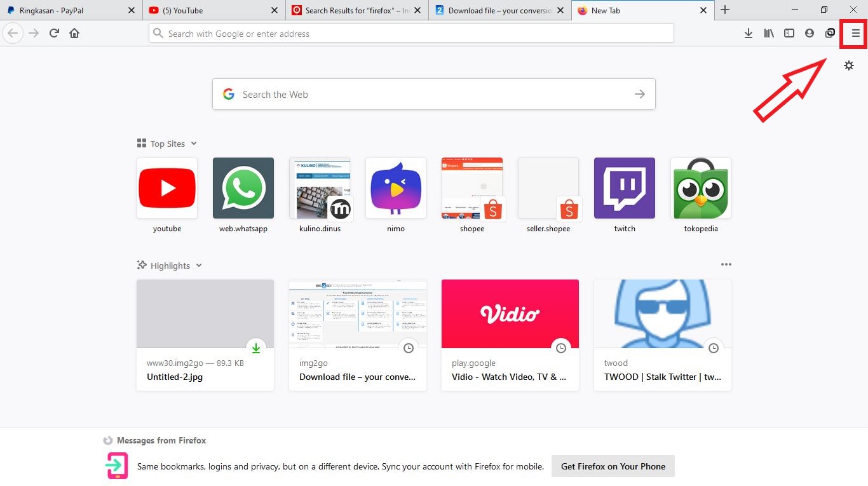Click the search magnifier in address bar
Screen dimensions: 868x486
coord(158,33)
